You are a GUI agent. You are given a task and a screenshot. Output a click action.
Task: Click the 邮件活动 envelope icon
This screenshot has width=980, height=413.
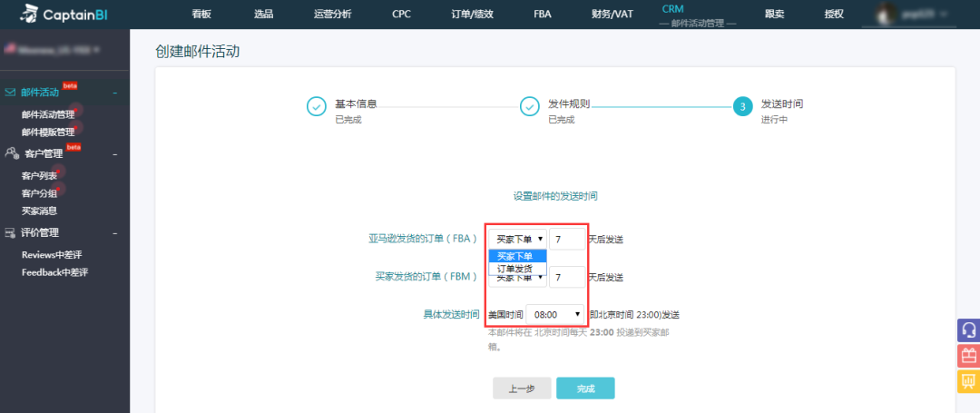(10, 93)
